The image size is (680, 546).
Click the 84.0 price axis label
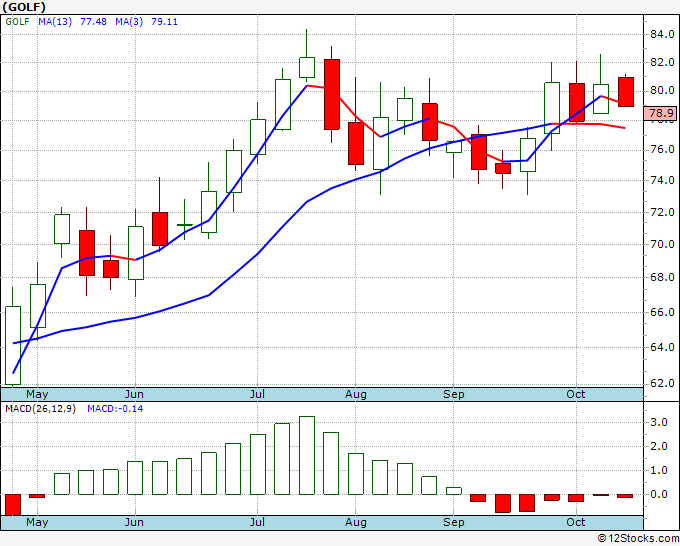click(662, 34)
